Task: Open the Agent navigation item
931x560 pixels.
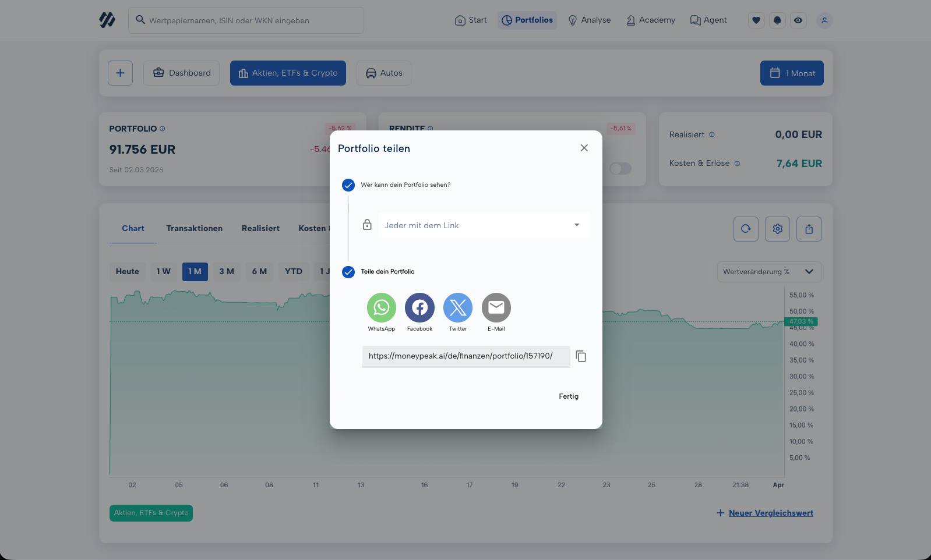Action: [x=708, y=20]
